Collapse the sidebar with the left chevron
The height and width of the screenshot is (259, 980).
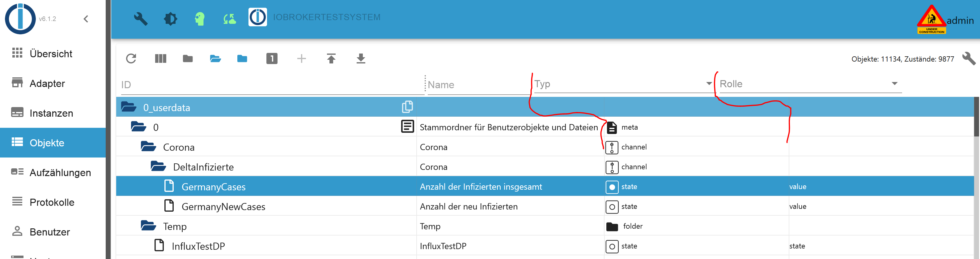(x=86, y=19)
